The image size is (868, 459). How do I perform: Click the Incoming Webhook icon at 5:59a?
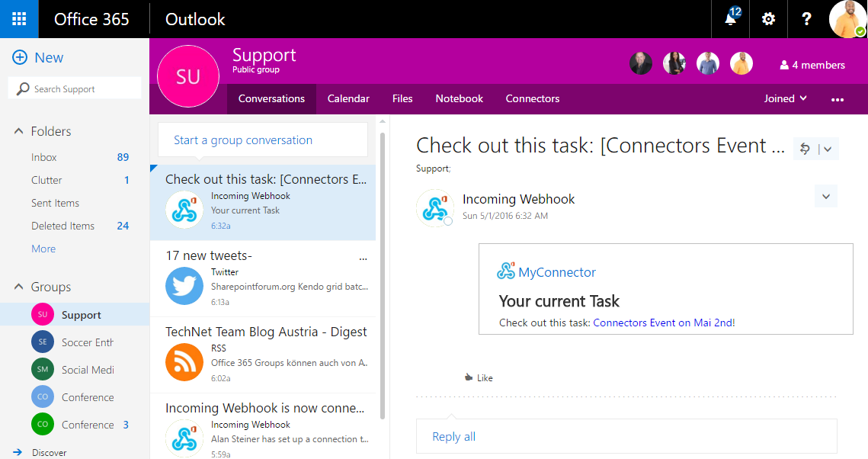pos(184,438)
